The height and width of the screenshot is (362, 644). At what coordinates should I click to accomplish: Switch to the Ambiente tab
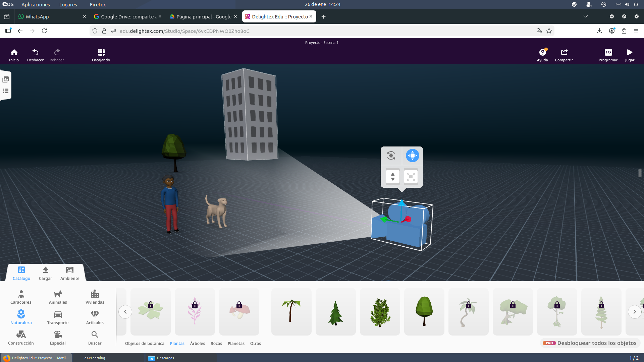[x=70, y=273]
